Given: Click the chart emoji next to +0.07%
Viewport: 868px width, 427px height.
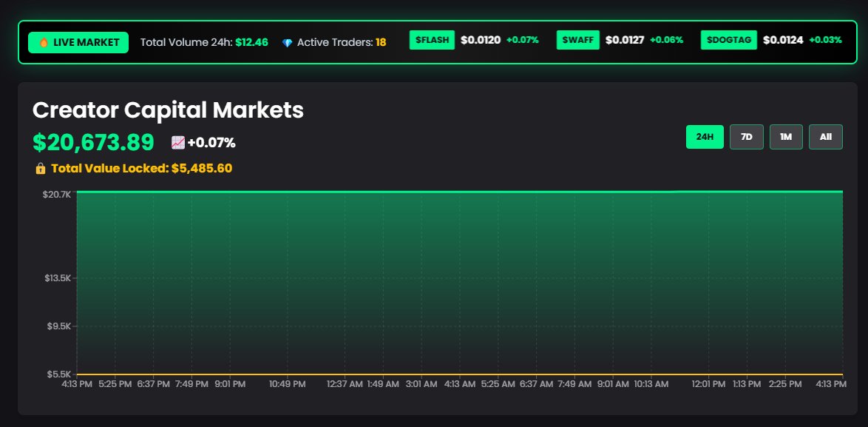Looking at the screenshot, I should 177,143.
